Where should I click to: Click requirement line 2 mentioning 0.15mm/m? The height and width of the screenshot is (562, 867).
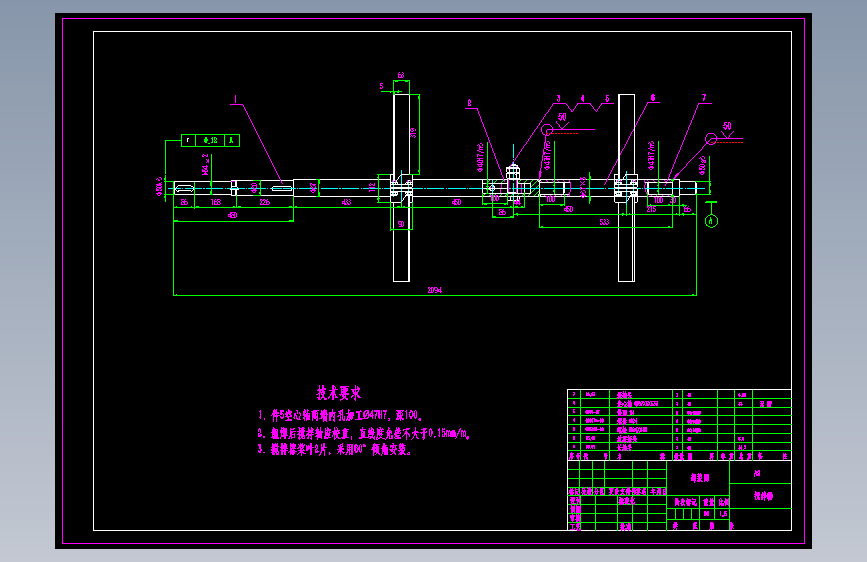coord(364,433)
